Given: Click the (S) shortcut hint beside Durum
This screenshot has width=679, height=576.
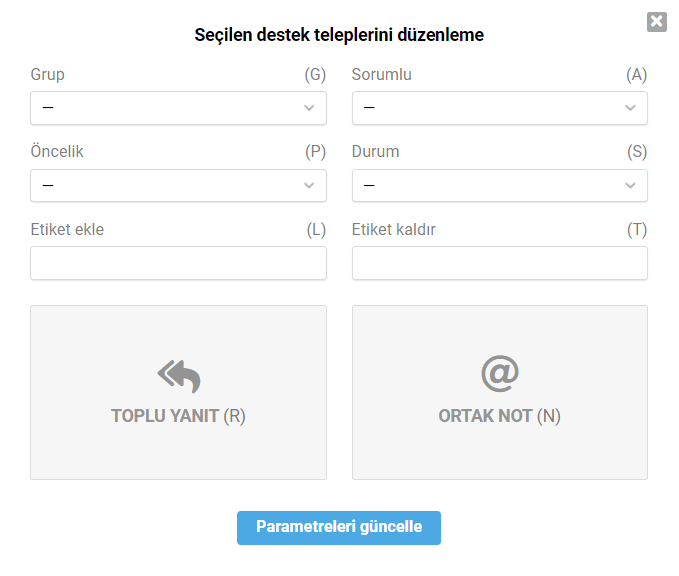Looking at the screenshot, I should coord(637,152).
